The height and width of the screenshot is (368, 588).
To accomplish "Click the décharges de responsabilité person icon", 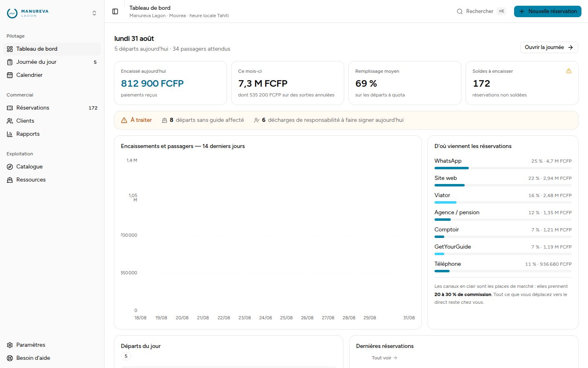I will [257, 120].
